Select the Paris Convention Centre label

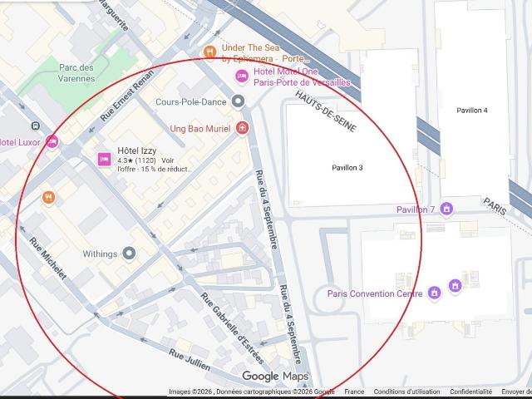coord(375,293)
